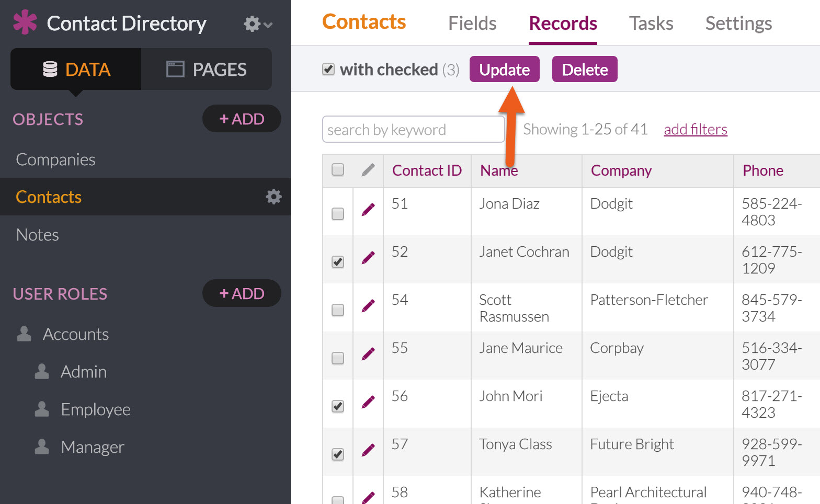Edit Janet Cochran record with pencil icon
The width and height of the screenshot is (820, 504).
click(x=368, y=258)
